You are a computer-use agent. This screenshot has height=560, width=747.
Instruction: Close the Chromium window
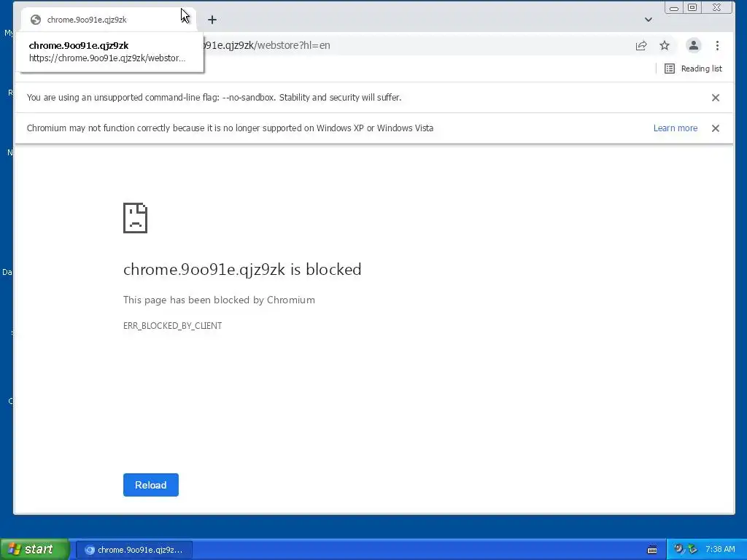point(716,7)
